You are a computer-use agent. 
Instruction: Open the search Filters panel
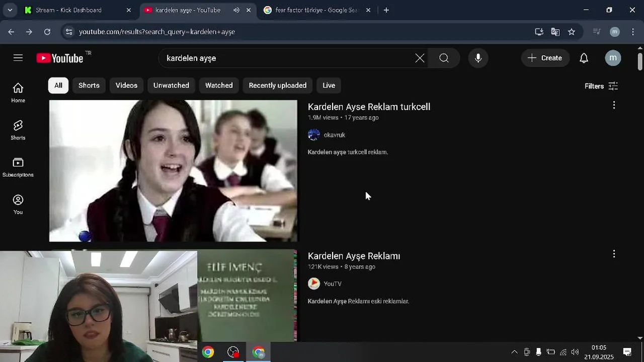coord(601,86)
